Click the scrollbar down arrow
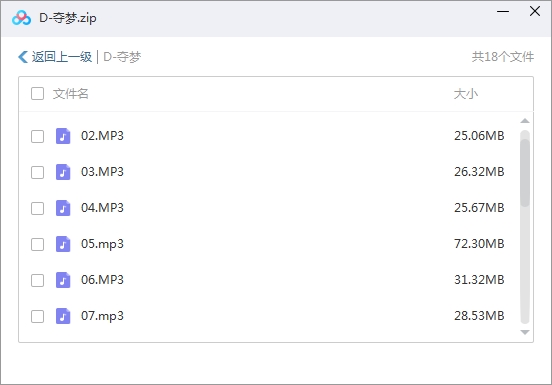Viewport: 552px width, 385px height. (525, 332)
